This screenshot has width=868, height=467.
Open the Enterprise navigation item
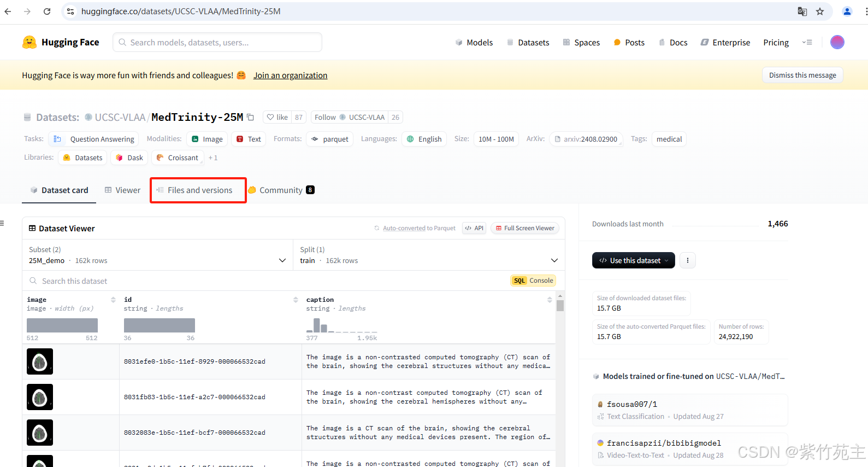coord(725,42)
